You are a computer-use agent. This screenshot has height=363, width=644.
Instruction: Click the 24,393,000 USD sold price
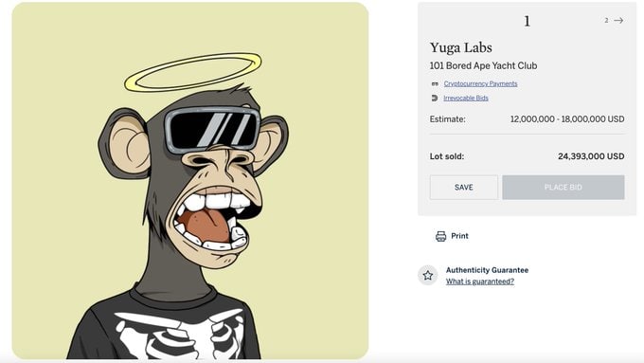click(591, 156)
